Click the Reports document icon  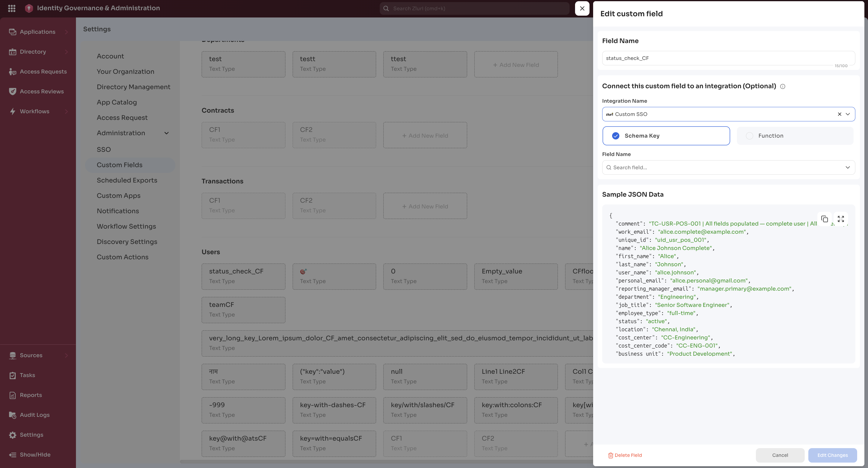click(12, 395)
